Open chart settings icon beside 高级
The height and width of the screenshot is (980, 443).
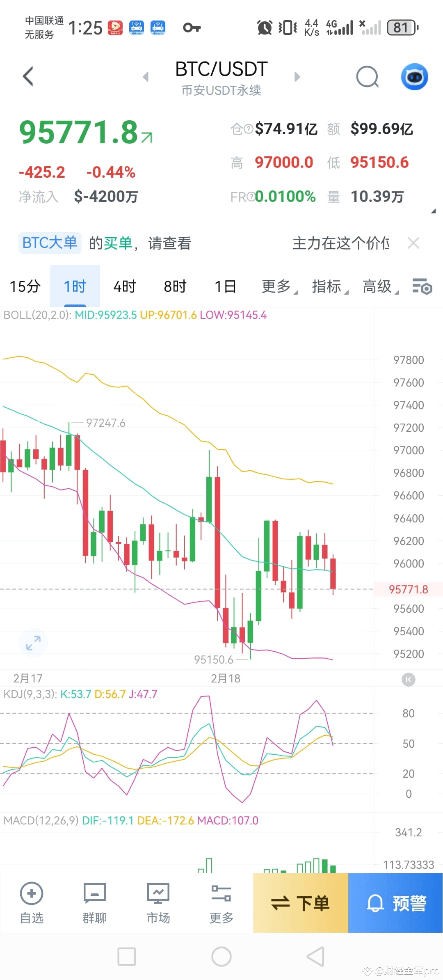422,286
